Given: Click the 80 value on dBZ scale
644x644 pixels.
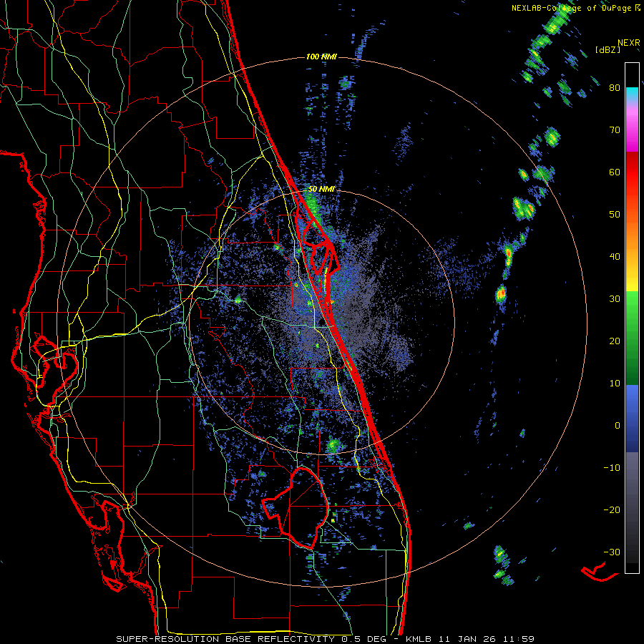Looking at the screenshot, I should pyautogui.click(x=615, y=88).
